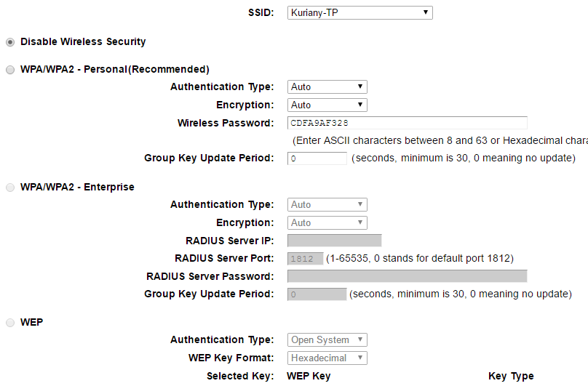Click Personal Group Key Update Period field

[317, 158]
